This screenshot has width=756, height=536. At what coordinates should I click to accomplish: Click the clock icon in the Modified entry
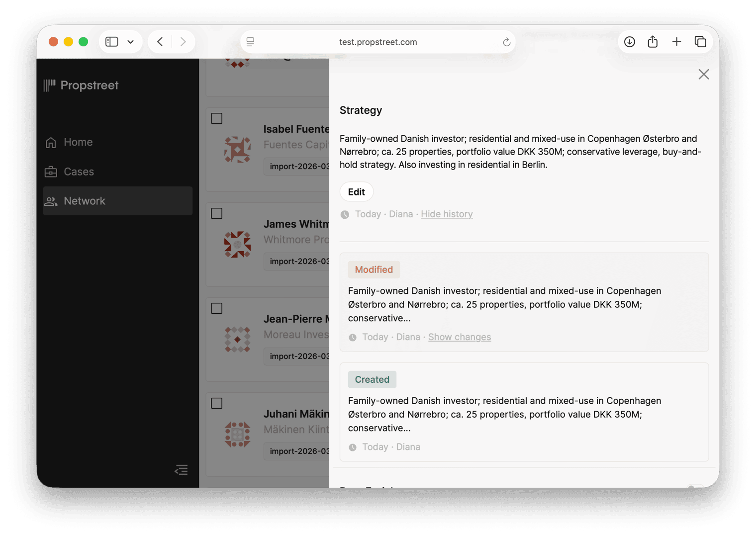[x=353, y=338]
